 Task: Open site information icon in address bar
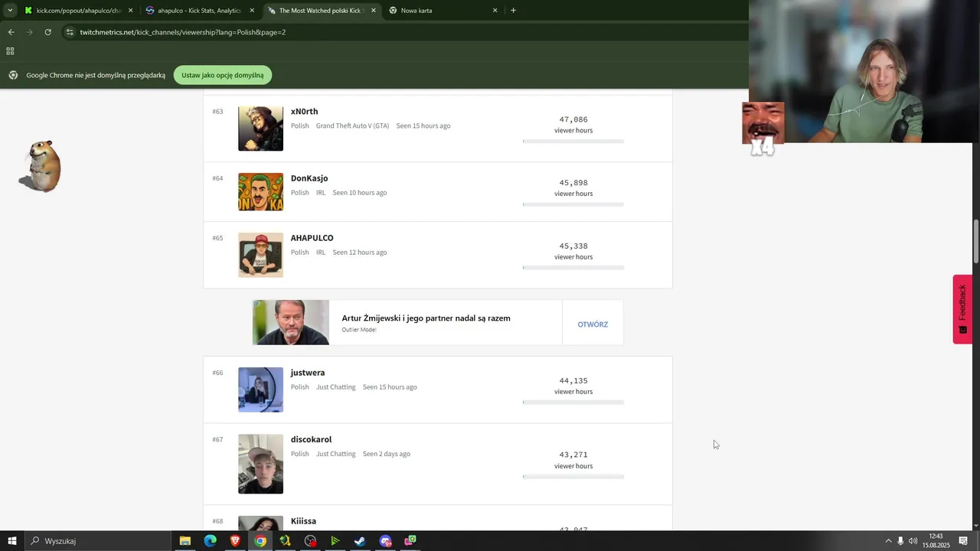pos(70,32)
